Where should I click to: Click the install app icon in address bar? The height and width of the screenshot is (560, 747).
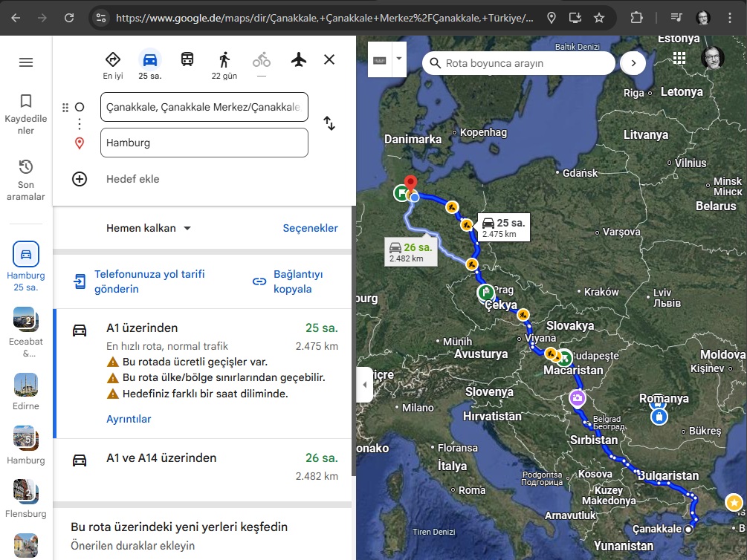pyautogui.click(x=575, y=18)
